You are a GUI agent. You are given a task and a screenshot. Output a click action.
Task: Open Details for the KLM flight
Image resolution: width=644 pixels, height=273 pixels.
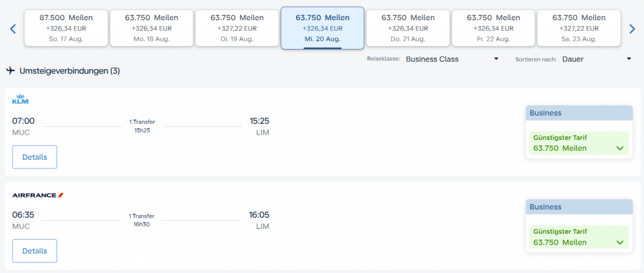click(35, 157)
